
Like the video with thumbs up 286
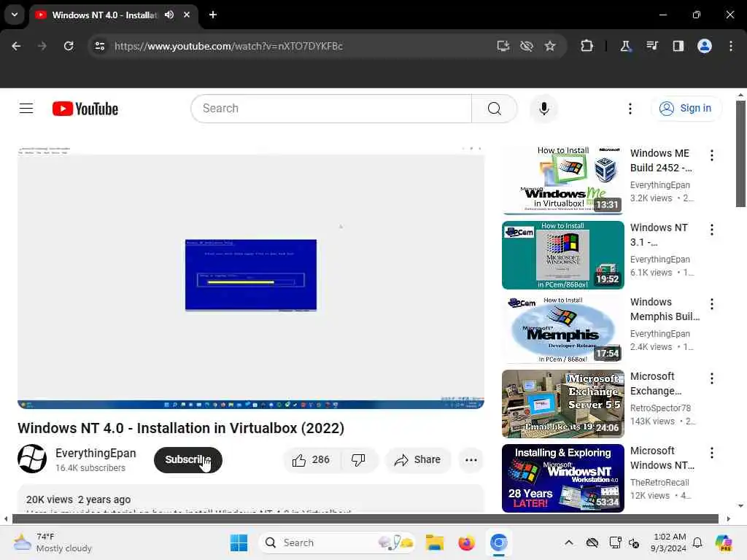(x=311, y=460)
